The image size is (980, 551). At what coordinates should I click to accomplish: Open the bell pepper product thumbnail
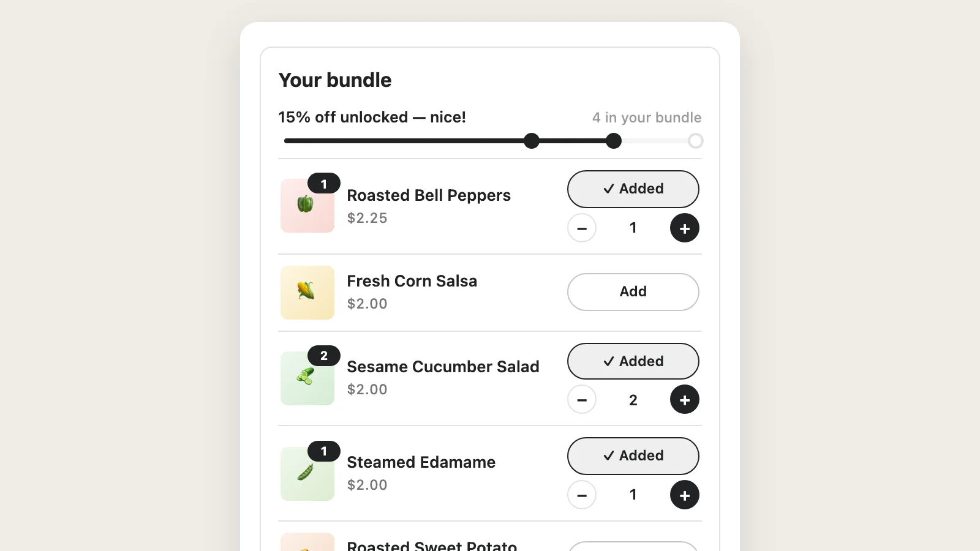coord(307,206)
